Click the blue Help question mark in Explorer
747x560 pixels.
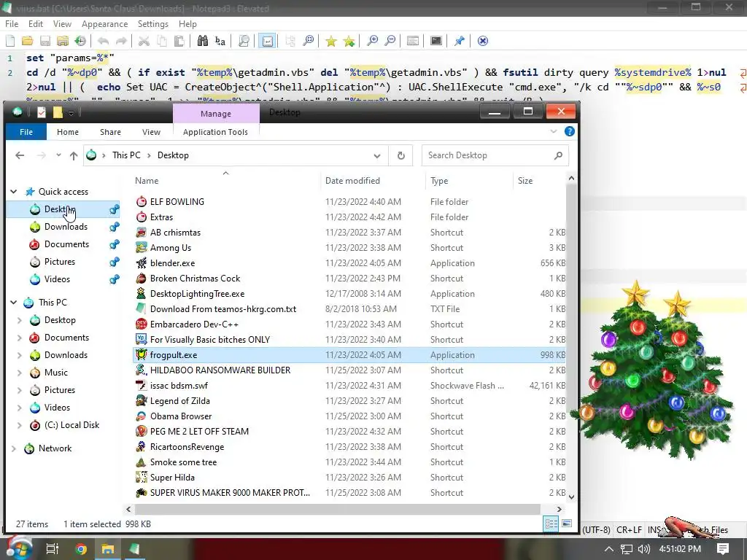[x=569, y=131]
